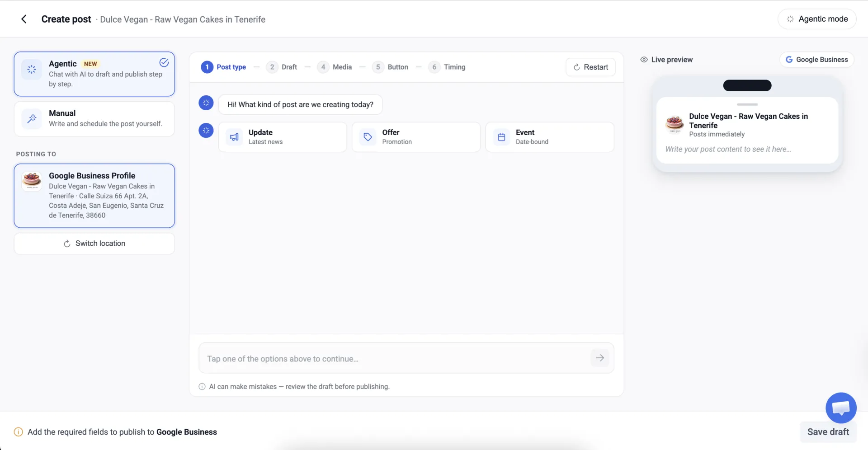Click the AI avatar beside the greeting
The width and height of the screenshot is (868, 450).
point(206,103)
